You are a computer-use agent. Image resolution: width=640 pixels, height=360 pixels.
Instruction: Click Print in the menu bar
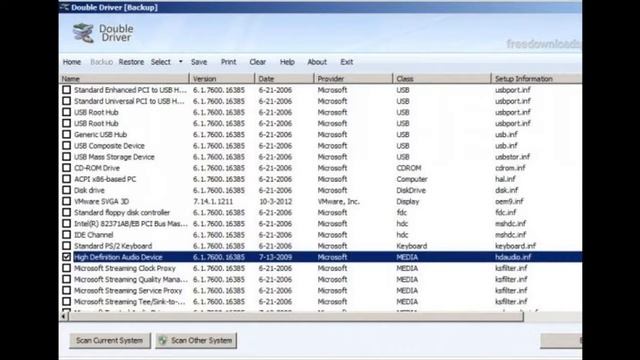[228, 62]
